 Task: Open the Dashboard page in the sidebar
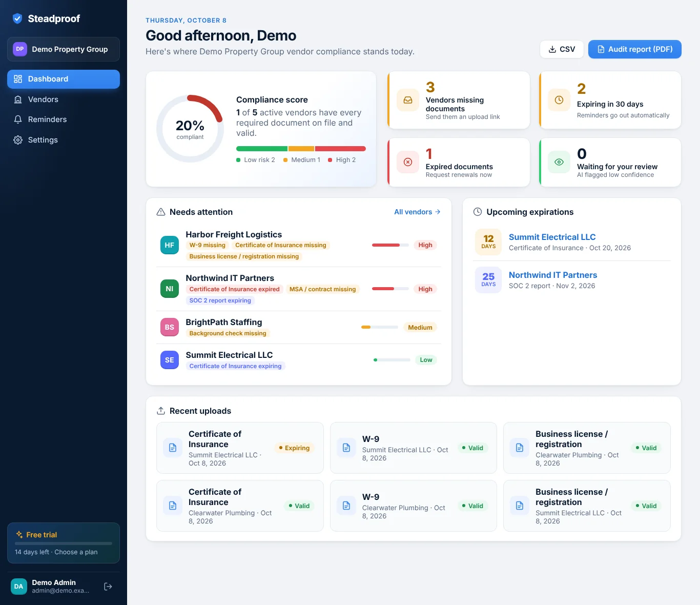point(64,79)
